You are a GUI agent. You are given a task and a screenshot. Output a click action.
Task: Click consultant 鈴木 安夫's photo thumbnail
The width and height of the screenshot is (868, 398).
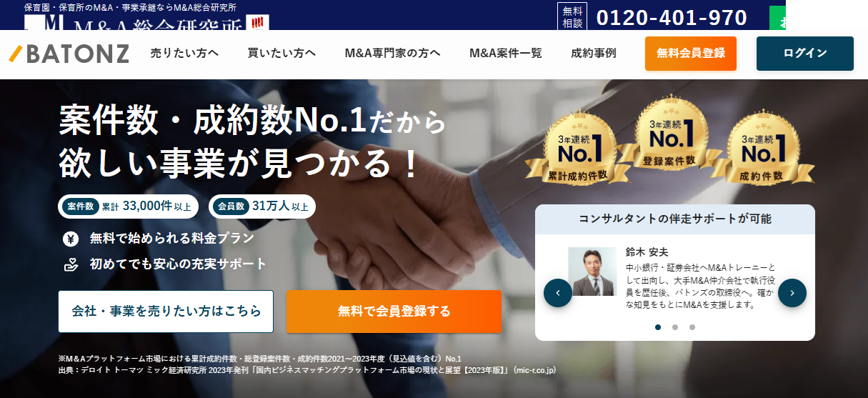point(592,272)
